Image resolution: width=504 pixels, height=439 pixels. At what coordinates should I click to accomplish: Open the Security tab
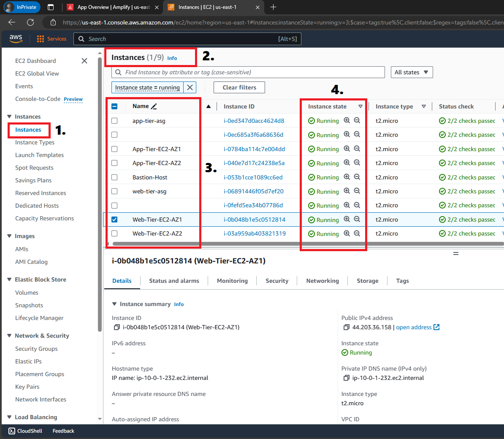(x=277, y=281)
